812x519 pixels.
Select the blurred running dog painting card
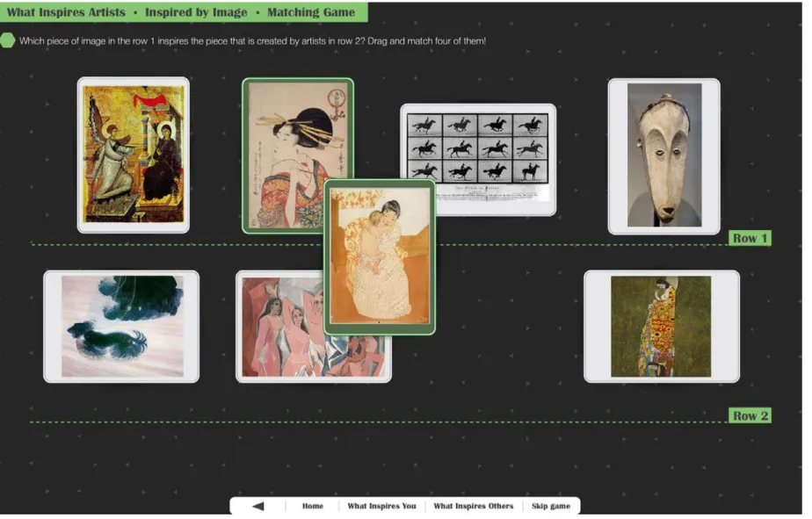(x=121, y=327)
